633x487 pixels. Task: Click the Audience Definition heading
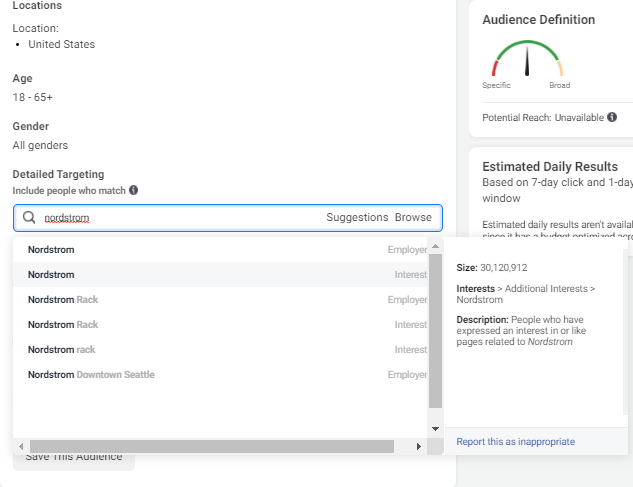coord(539,19)
